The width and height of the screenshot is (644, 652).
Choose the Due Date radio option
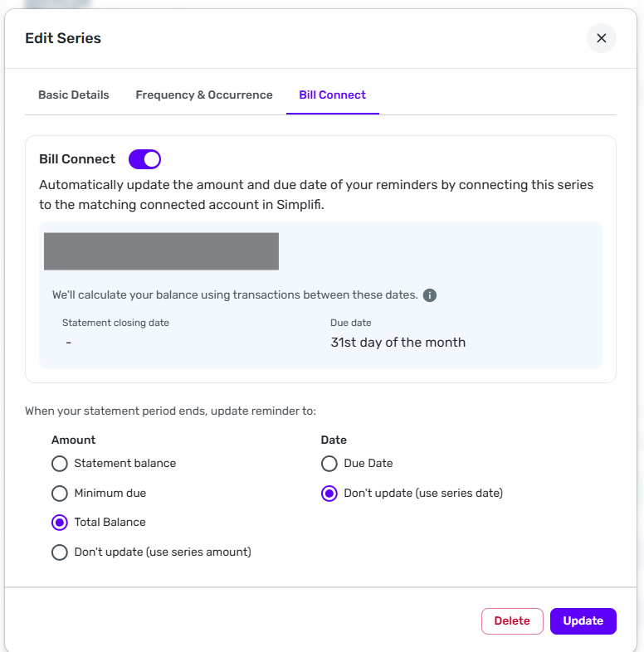[329, 464]
